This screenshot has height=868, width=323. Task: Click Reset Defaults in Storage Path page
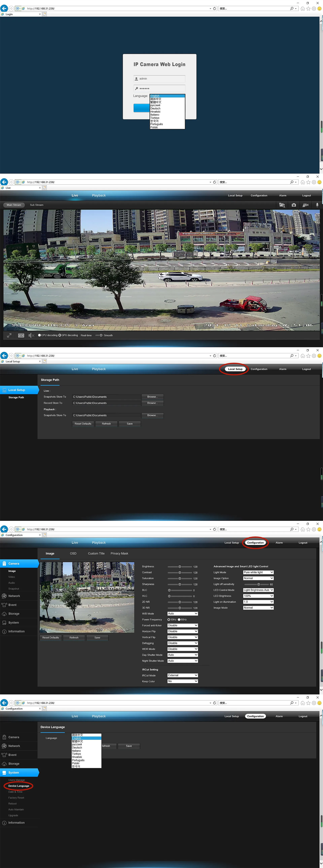point(83,424)
